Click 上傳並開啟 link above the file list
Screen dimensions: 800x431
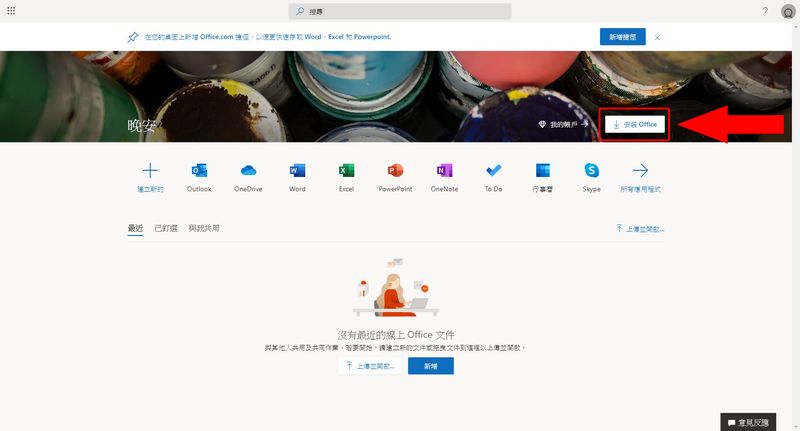pyautogui.click(x=640, y=229)
